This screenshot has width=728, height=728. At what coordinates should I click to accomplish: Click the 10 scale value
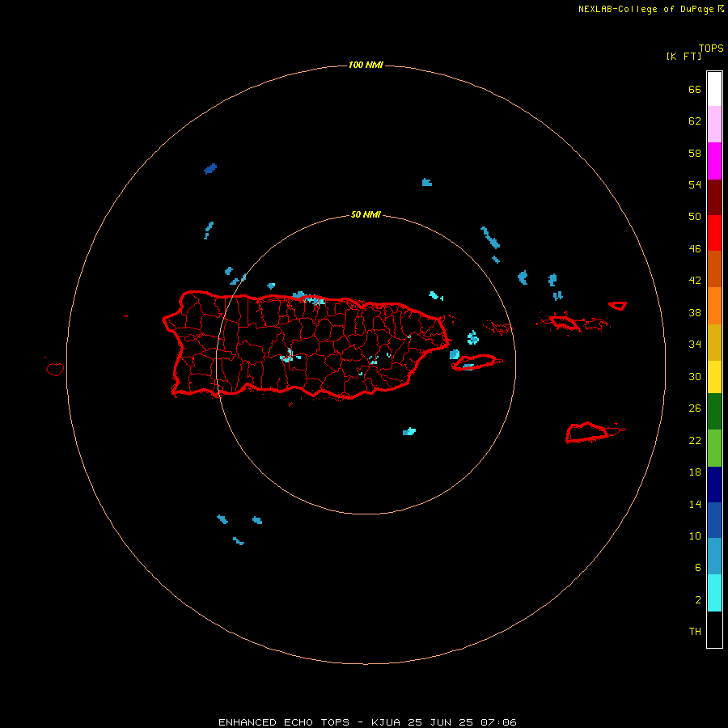[x=695, y=535]
